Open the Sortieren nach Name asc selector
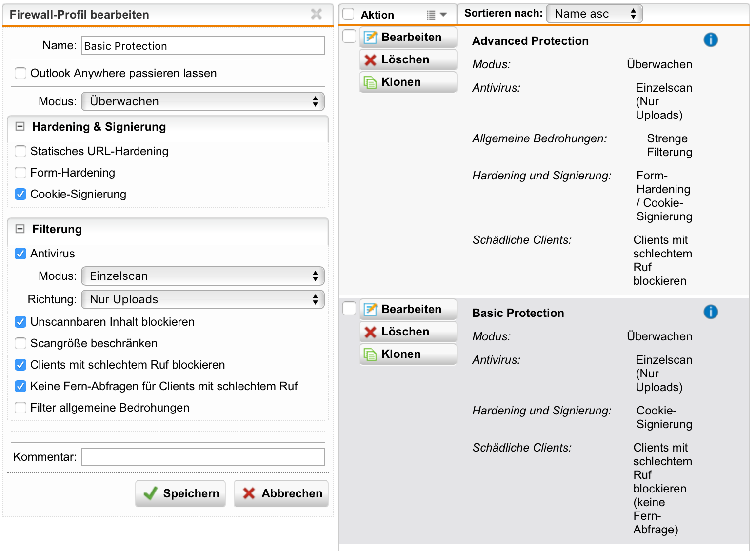This screenshot has width=756, height=551. point(594,14)
